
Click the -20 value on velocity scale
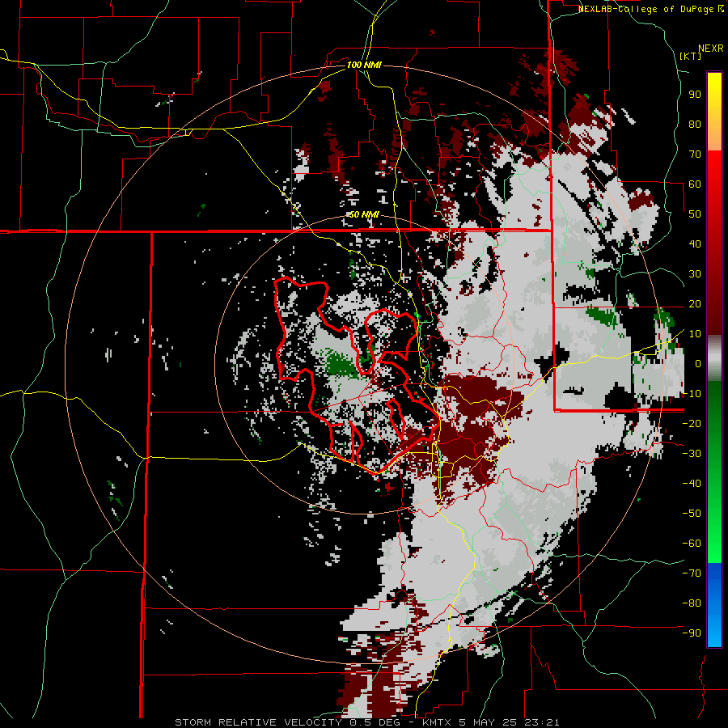[692, 424]
